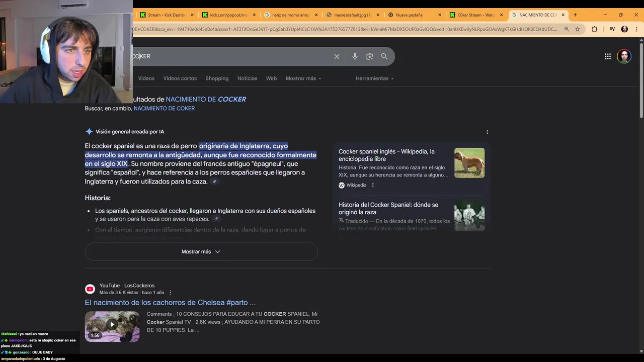The image size is (644, 362).
Task: Click the 'Historia:' heading text
Action: pos(98,198)
